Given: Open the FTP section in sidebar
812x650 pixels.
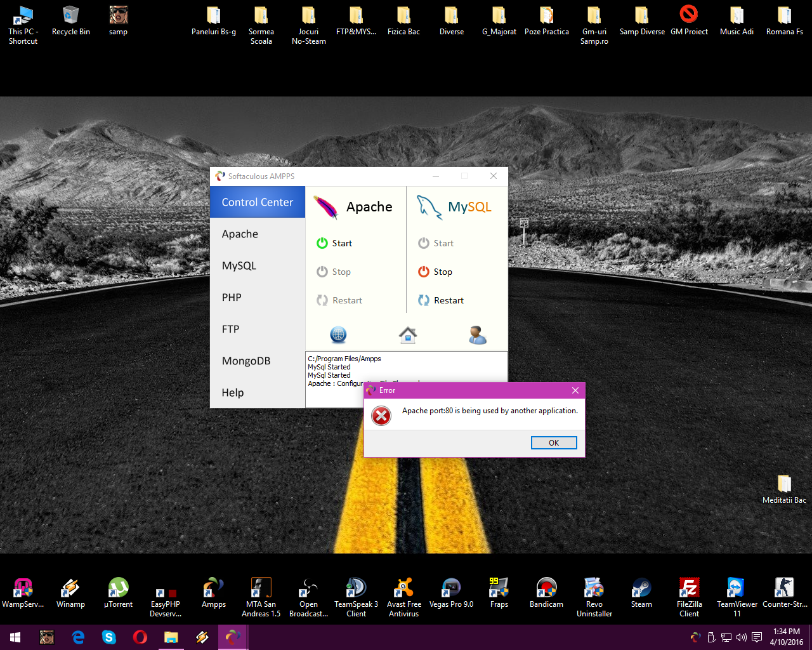Looking at the screenshot, I should [x=258, y=329].
